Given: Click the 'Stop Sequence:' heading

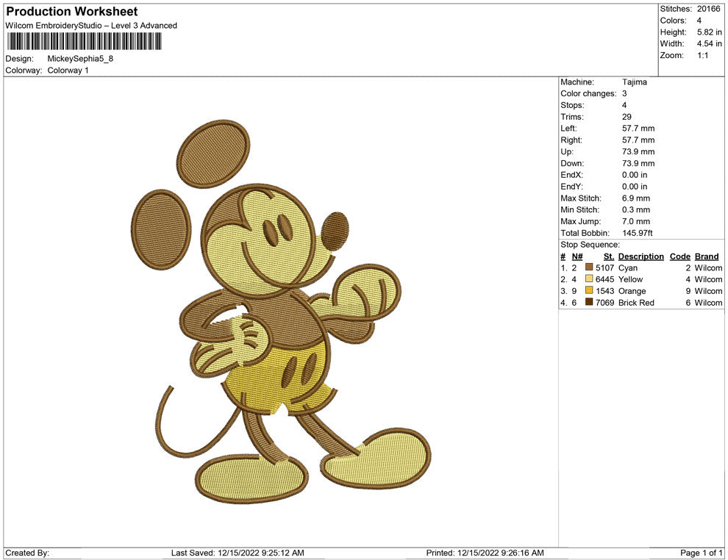Looking at the screenshot, I should (590, 245).
